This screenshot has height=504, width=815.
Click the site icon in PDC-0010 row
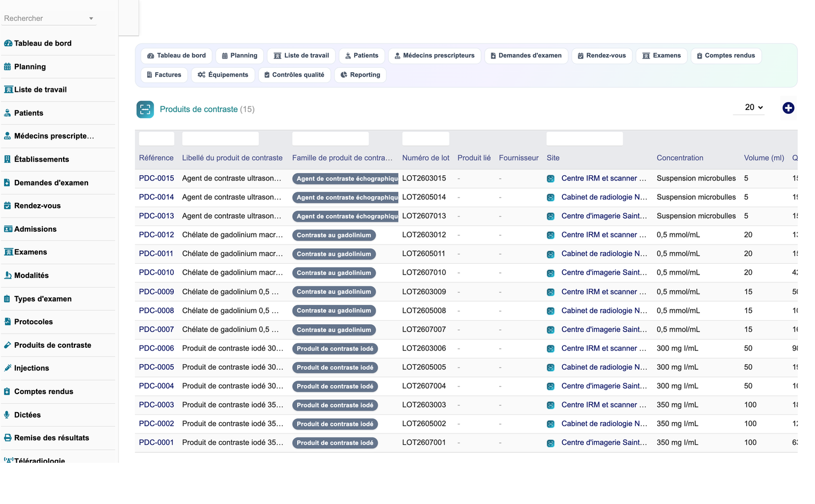pyautogui.click(x=550, y=273)
